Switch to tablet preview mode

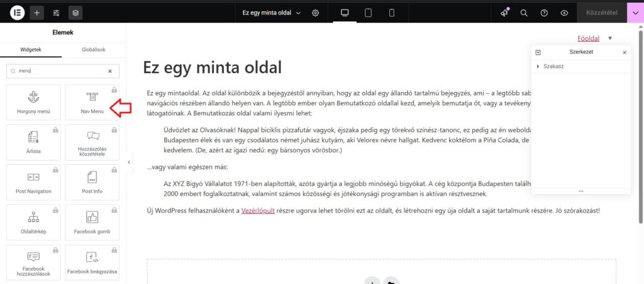tap(369, 13)
